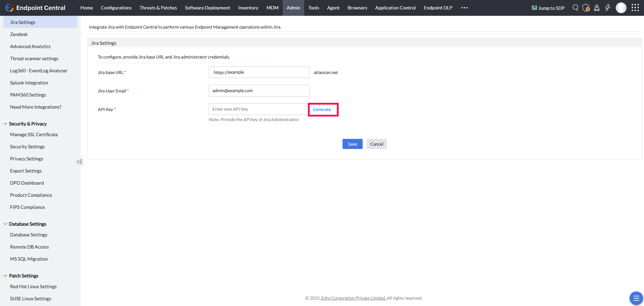
Task: Open Threat scanner settings
Action: 34,59
